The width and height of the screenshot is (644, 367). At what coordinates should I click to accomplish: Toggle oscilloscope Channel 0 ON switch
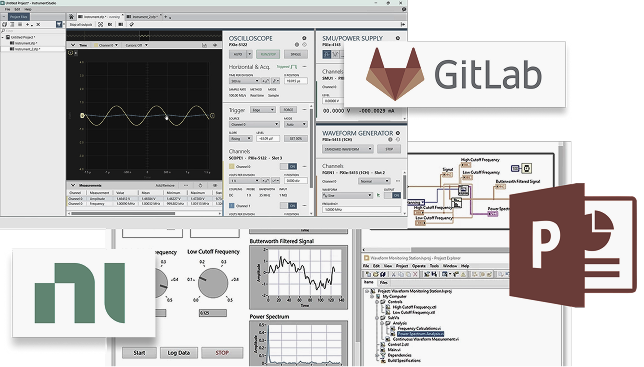(x=288, y=166)
